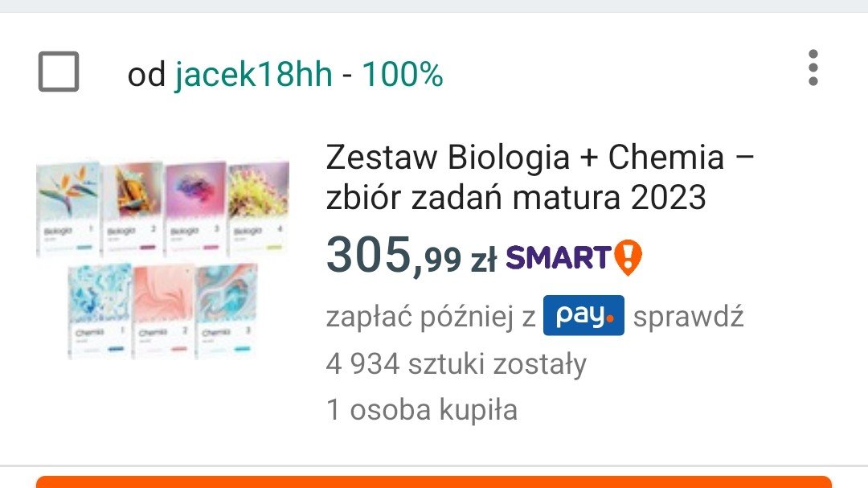
Task: Tap the 4 934 sztuki zostały text
Action: point(457,364)
